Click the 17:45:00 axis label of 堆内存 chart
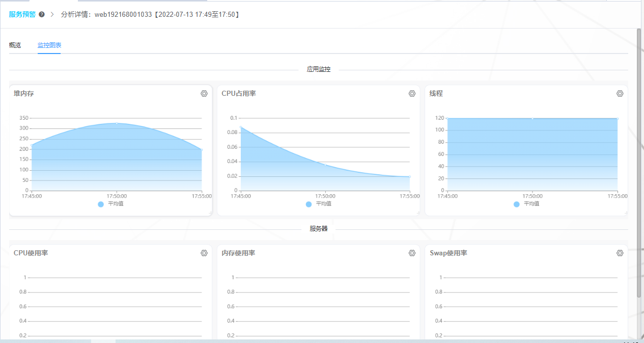The image size is (644, 343). click(x=32, y=196)
